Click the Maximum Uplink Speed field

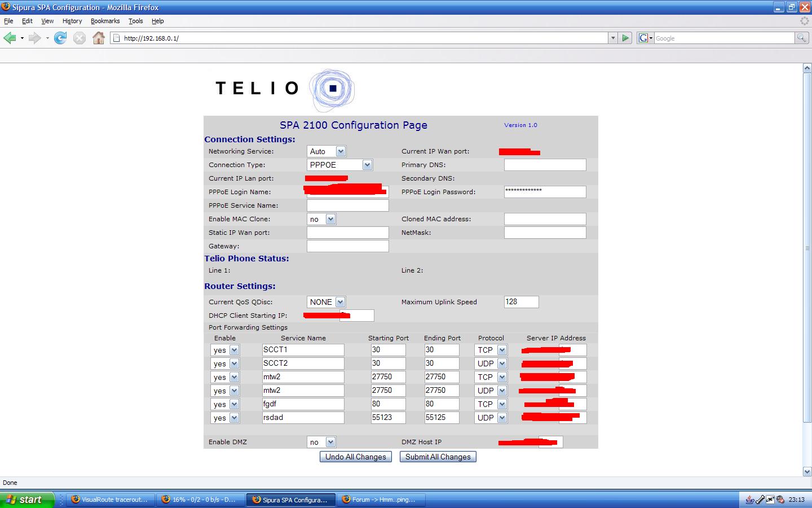521,302
